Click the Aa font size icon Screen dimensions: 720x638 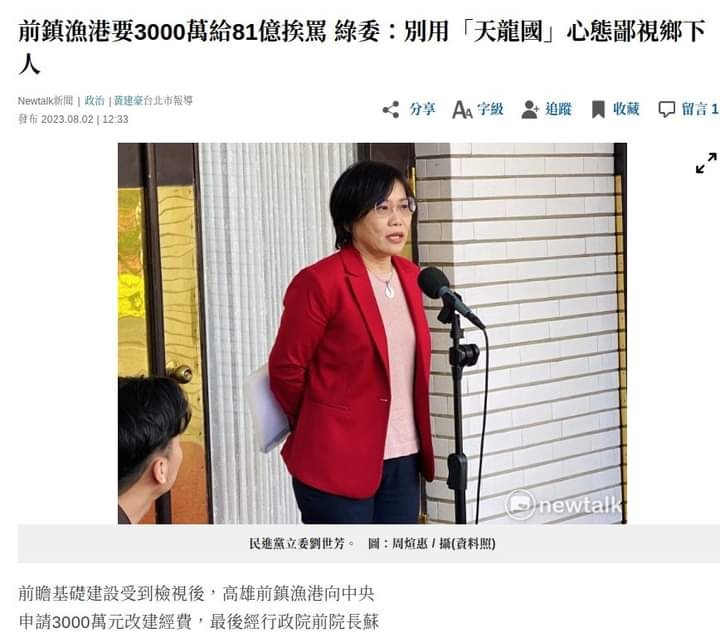462,110
